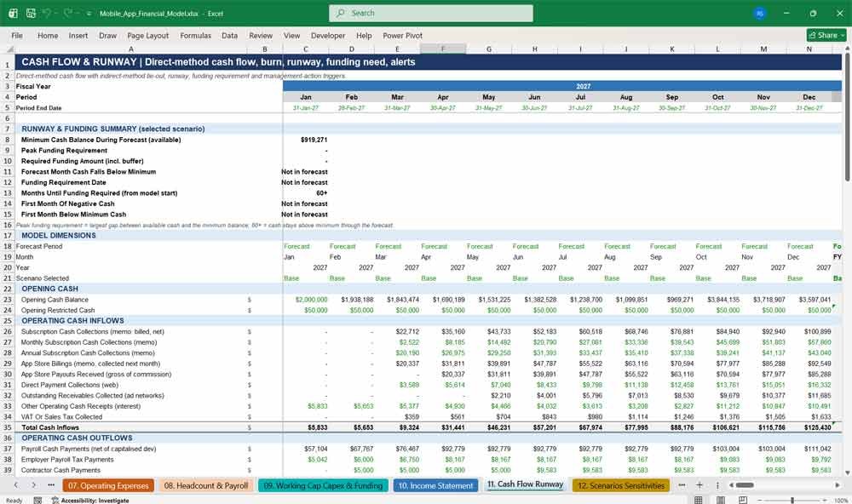Click the vertical scrollbar thumb
This screenshot has height=504, width=852.
pos(847,117)
